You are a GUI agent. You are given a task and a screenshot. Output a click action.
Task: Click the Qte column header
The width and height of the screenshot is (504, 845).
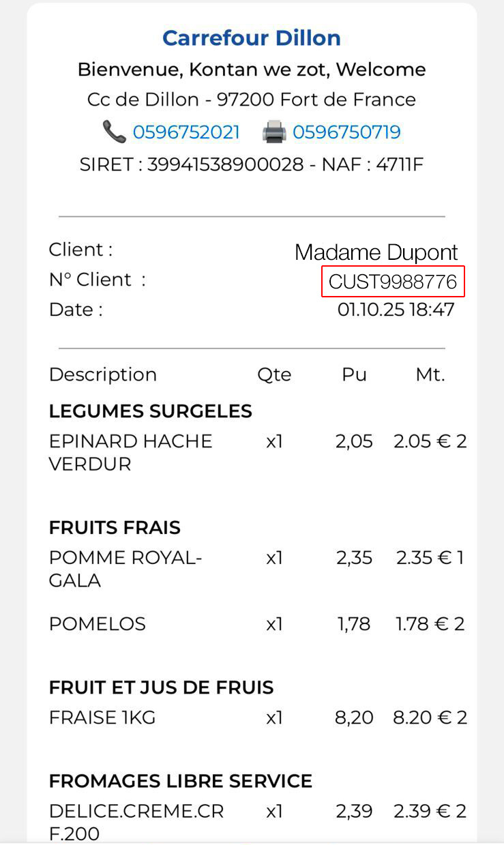pos(274,374)
